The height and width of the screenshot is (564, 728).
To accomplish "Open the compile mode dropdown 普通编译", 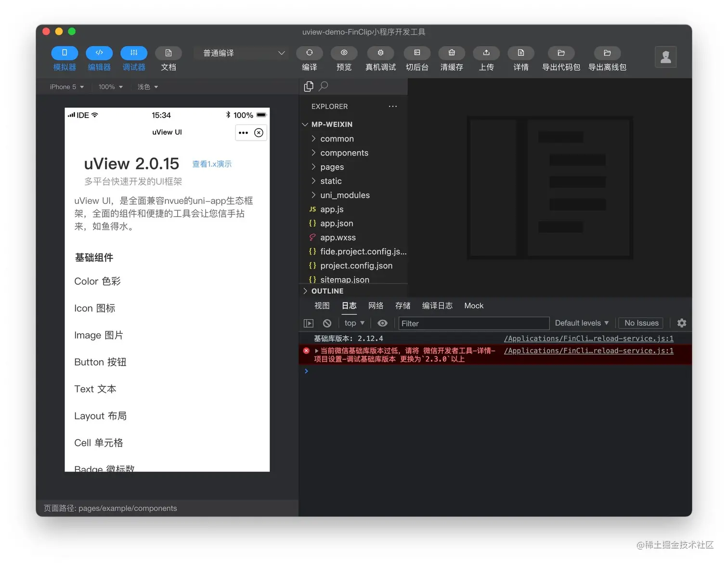I will (x=241, y=53).
